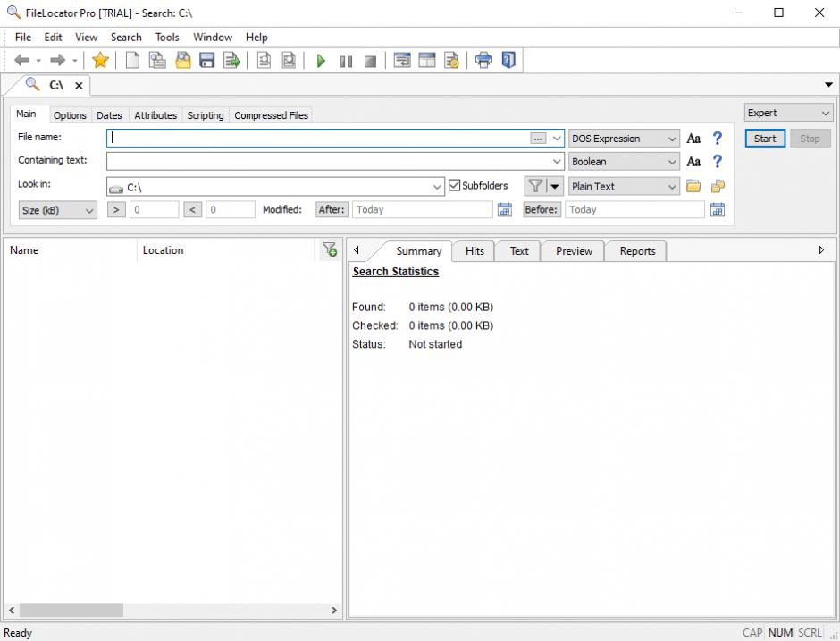
Task: Click the browse folder icon beside Plain Text
Action: coord(693,186)
